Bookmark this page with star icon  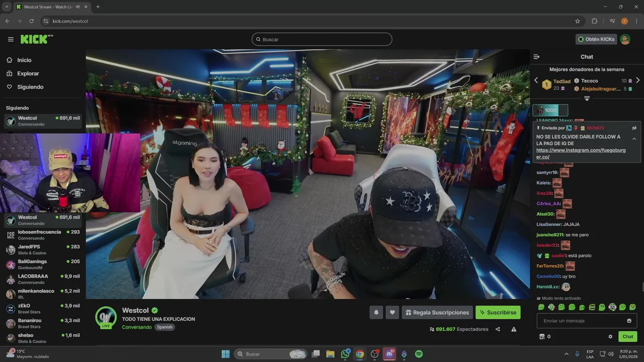pos(578,21)
